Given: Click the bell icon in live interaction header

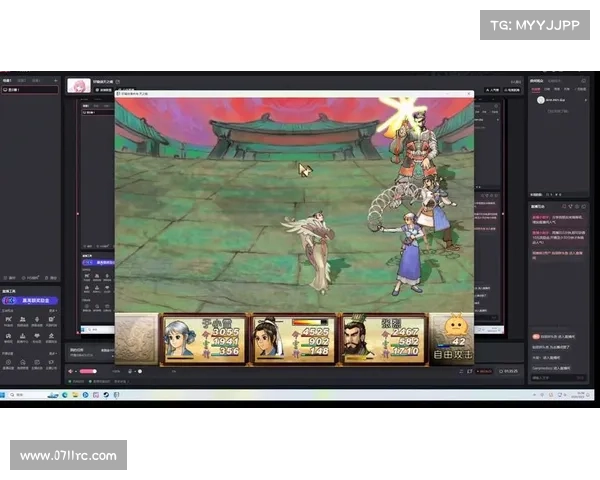Looking at the screenshot, I should (x=564, y=206).
